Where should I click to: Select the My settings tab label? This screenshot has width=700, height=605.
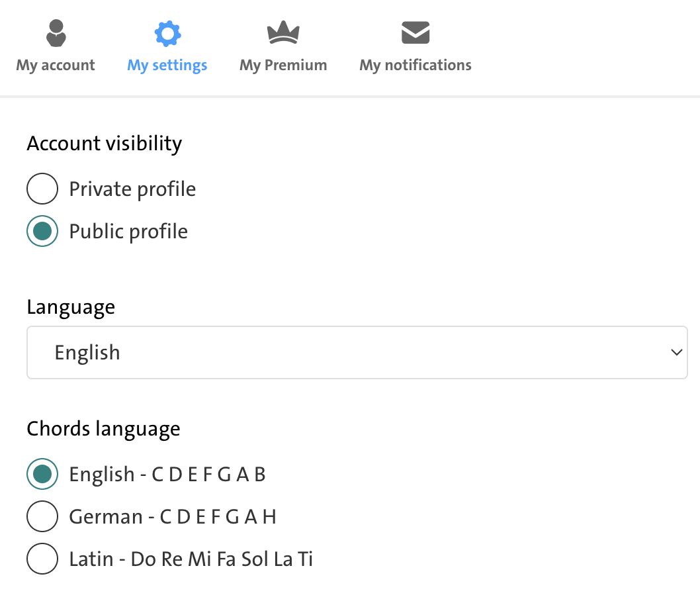[x=167, y=65]
